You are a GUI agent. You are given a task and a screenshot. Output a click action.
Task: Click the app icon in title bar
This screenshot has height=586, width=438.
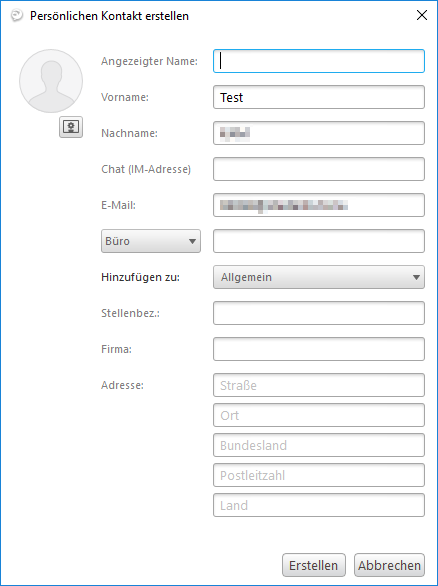16,16
